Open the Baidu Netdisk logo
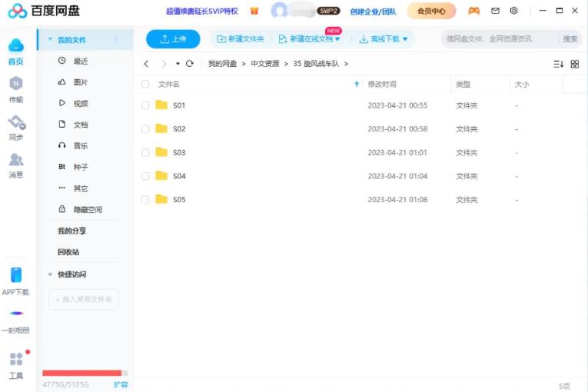 click(x=18, y=11)
